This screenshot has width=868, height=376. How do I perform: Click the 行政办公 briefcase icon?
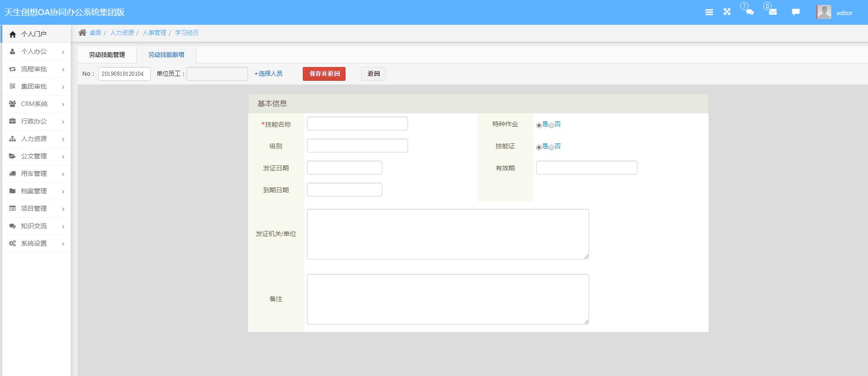click(12, 121)
